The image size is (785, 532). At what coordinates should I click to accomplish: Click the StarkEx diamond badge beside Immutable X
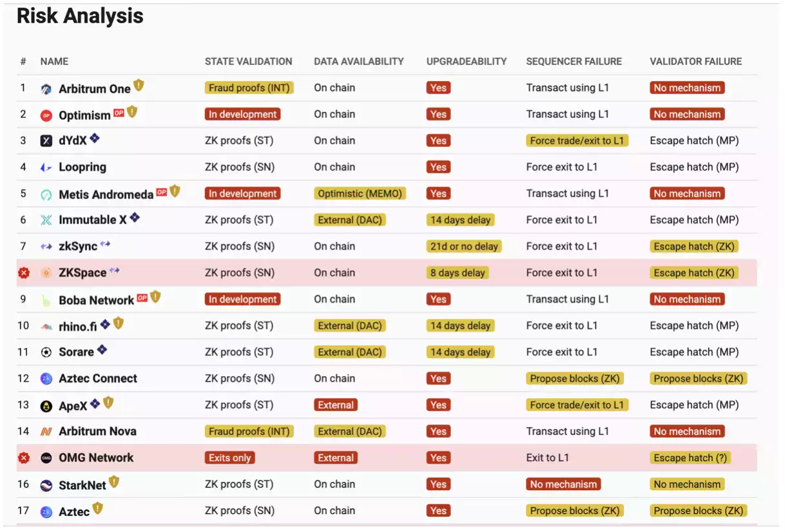point(135,218)
